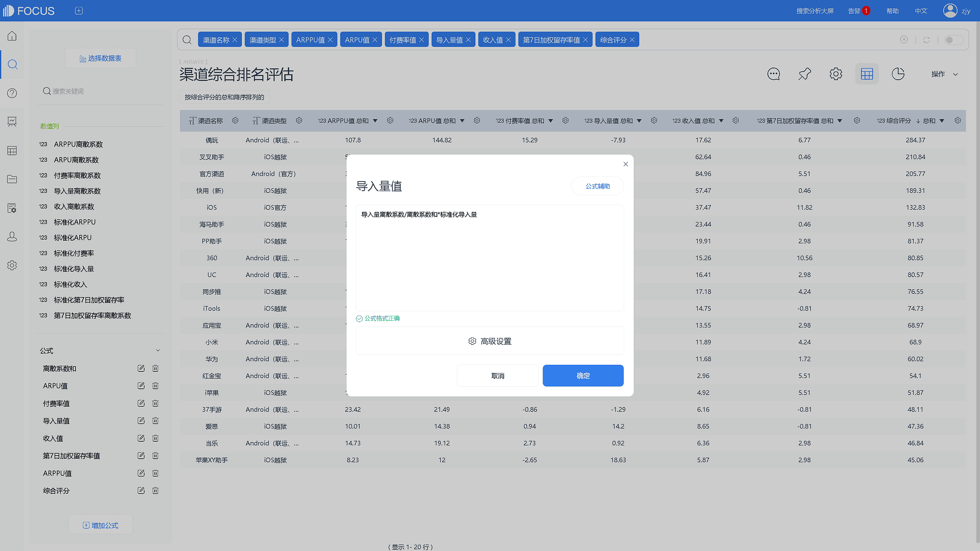This screenshot has width=980, height=551.
Task: Open the 操作 dropdown menu
Action: click(x=944, y=74)
